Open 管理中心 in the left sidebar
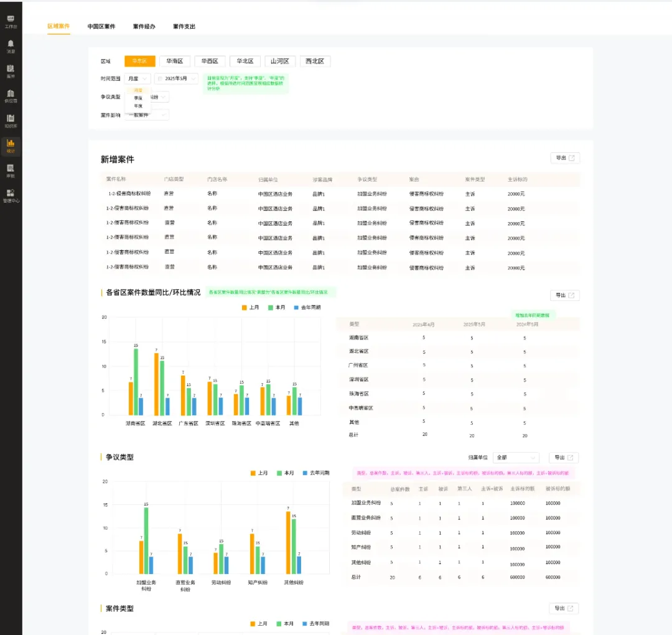672x635 pixels. pyautogui.click(x=11, y=195)
